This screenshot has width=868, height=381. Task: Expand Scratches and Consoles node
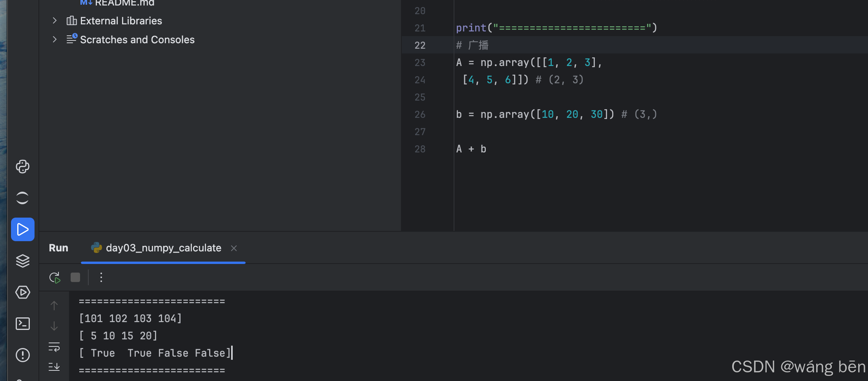(x=55, y=39)
